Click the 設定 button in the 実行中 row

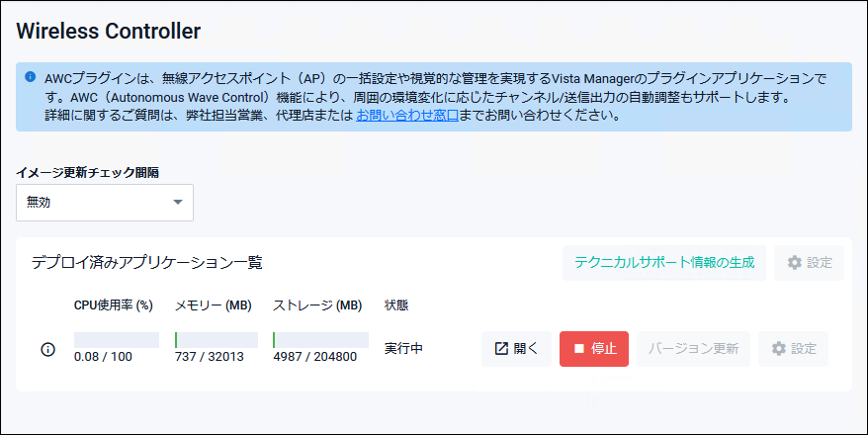pos(793,349)
